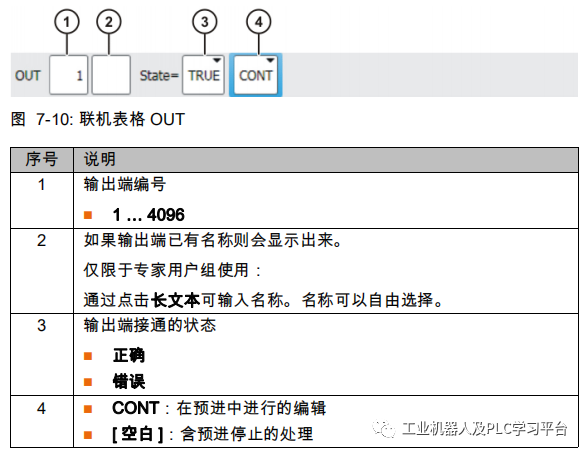Image resolution: width=586 pixels, height=454 pixels.
Task: Click '如果输出端已有名称则会显示出来。'
Action: [x=213, y=240]
